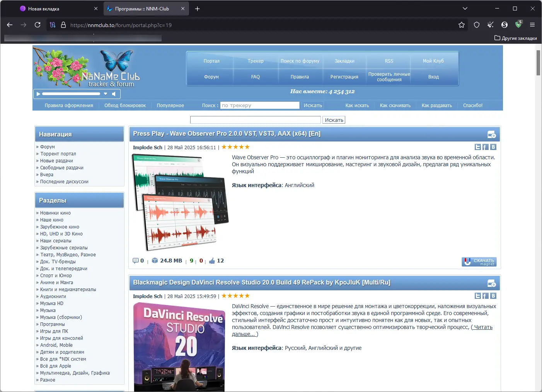This screenshot has width=542, height=392.
Task: Open the Закладки menu item
Action: coord(344,61)
